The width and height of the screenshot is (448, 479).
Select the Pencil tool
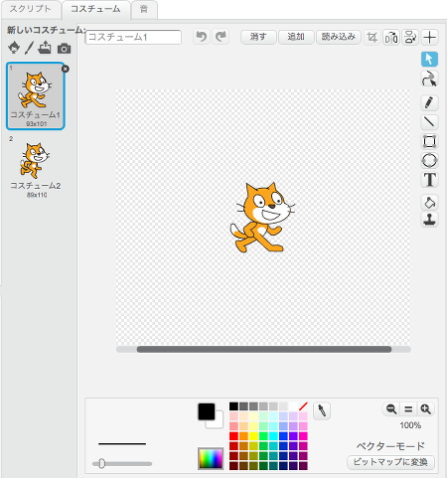429,102
